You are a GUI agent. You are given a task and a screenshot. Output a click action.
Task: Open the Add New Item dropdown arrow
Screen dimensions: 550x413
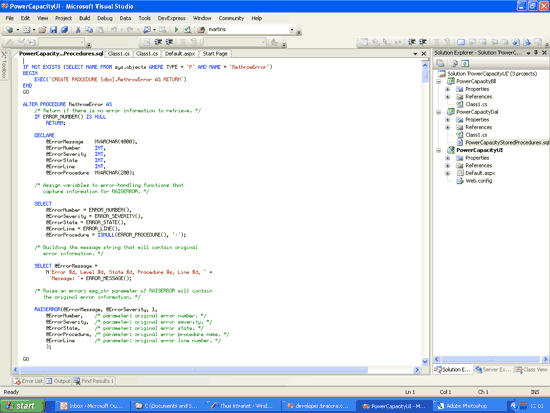click(x=34, y=30)
